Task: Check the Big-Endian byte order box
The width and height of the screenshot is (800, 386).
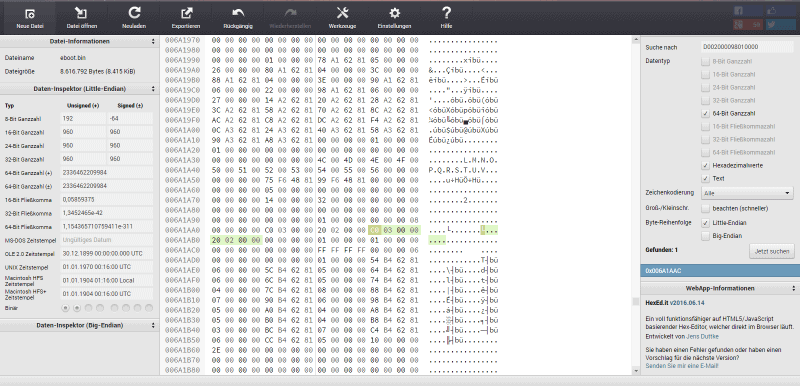Action: tap(705, 236)
